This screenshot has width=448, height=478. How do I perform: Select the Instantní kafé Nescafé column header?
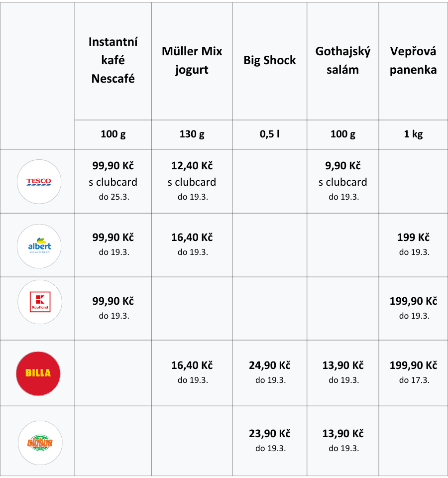point(113,60)
